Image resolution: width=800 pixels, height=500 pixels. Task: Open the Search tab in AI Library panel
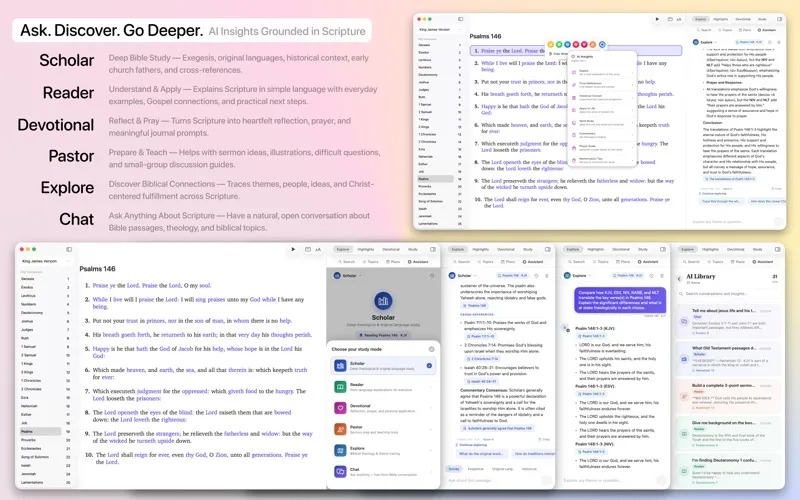[691, 262]
